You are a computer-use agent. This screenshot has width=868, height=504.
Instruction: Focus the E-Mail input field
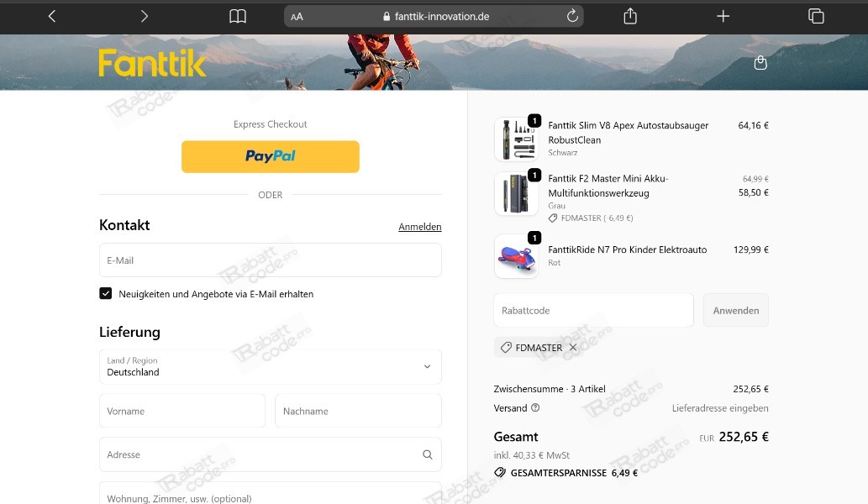270,260
